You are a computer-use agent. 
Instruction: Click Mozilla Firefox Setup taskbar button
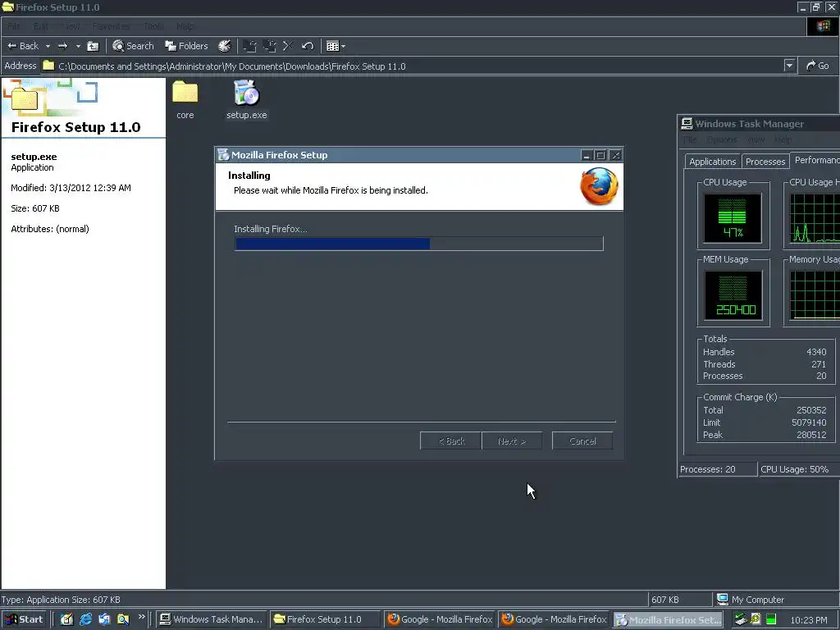(668, 619)
